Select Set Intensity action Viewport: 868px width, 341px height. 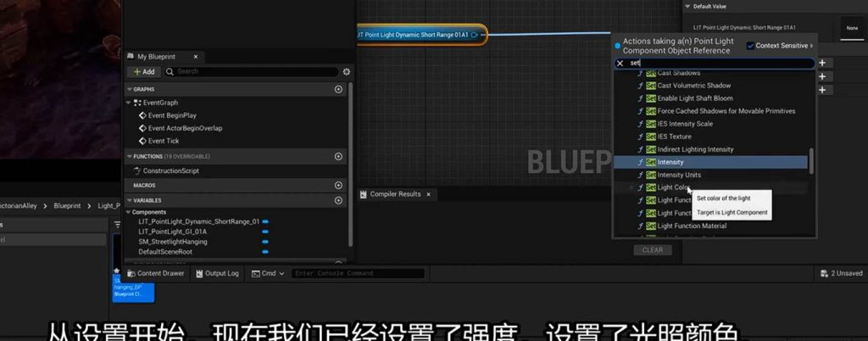point(670,162)
